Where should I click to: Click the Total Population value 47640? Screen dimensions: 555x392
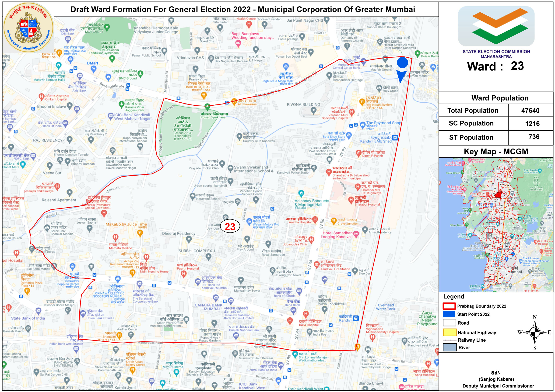tap(530, 111)
